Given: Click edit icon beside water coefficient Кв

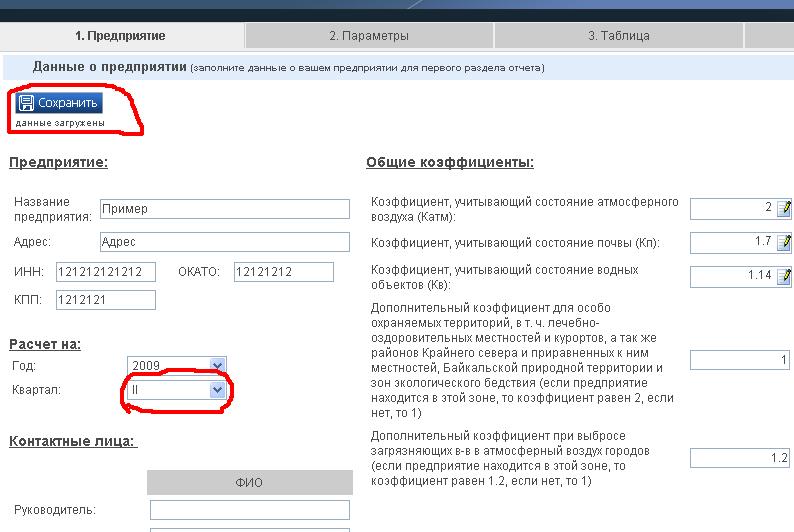Looking at the screenshot, I should click(784, 276).
